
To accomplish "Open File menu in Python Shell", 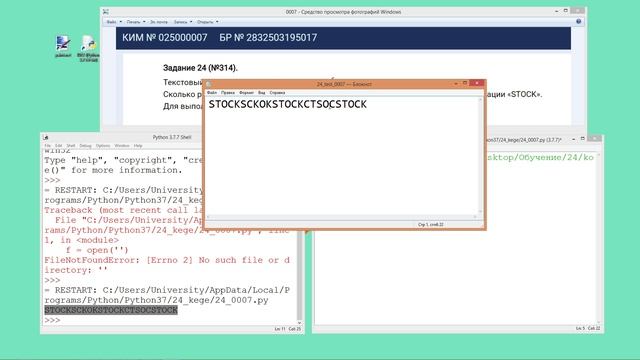I will [47, 146].
